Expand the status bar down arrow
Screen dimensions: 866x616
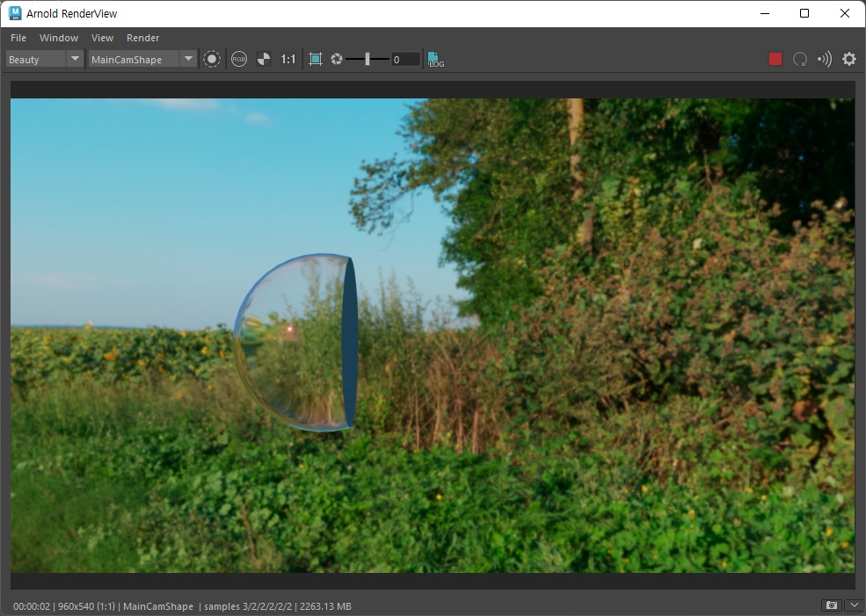[854, 605]
